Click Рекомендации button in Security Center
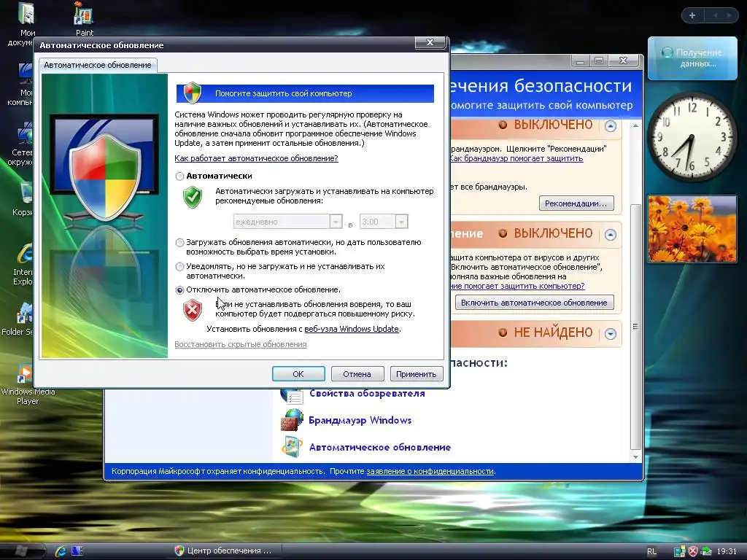This screenshot has width=747, height=560. click(x=576, y=203)
